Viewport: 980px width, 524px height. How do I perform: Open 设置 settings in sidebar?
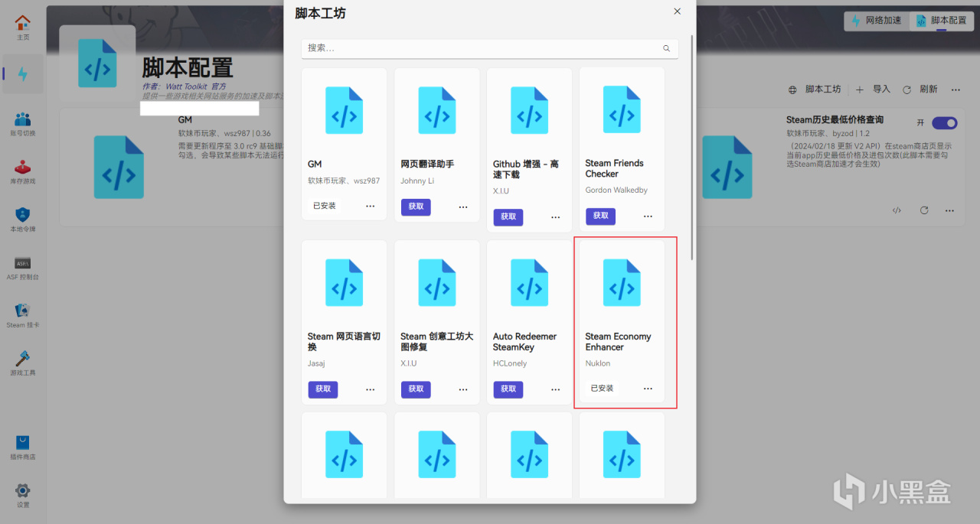[x=23, y=496]
